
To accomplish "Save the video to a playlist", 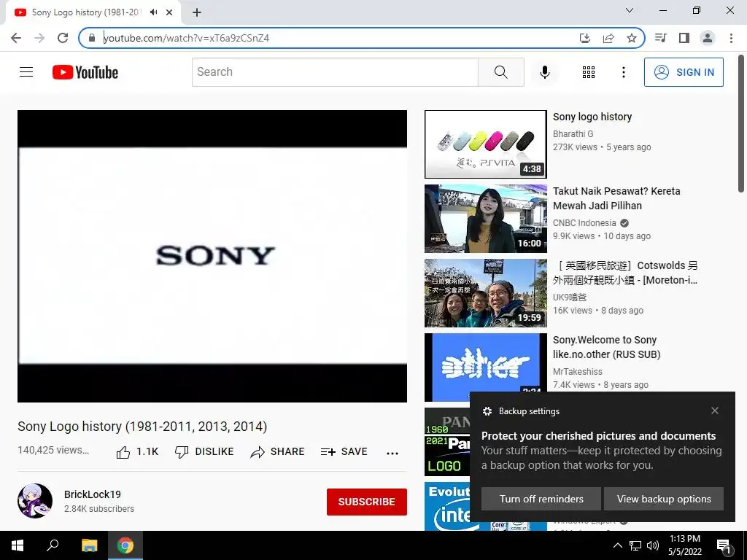I will point(344,451).
